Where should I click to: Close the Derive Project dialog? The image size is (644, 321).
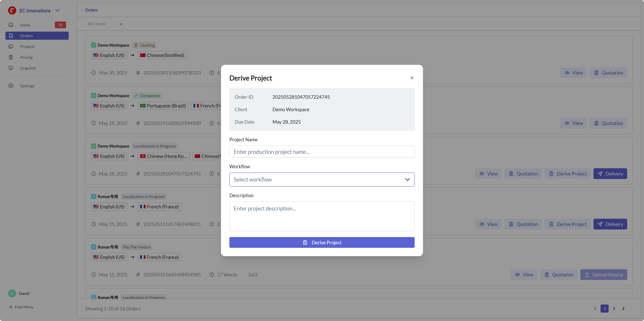(x=412, y=78)
